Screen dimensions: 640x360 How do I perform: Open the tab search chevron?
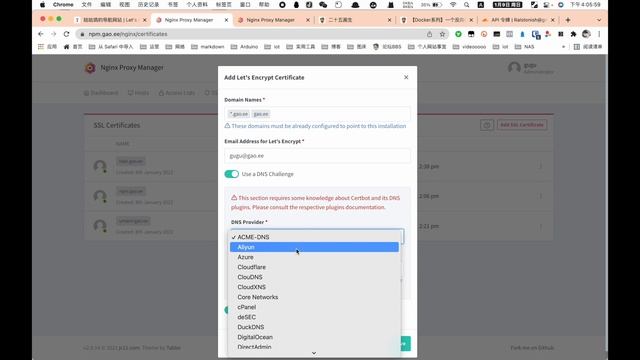pos(599,20)
